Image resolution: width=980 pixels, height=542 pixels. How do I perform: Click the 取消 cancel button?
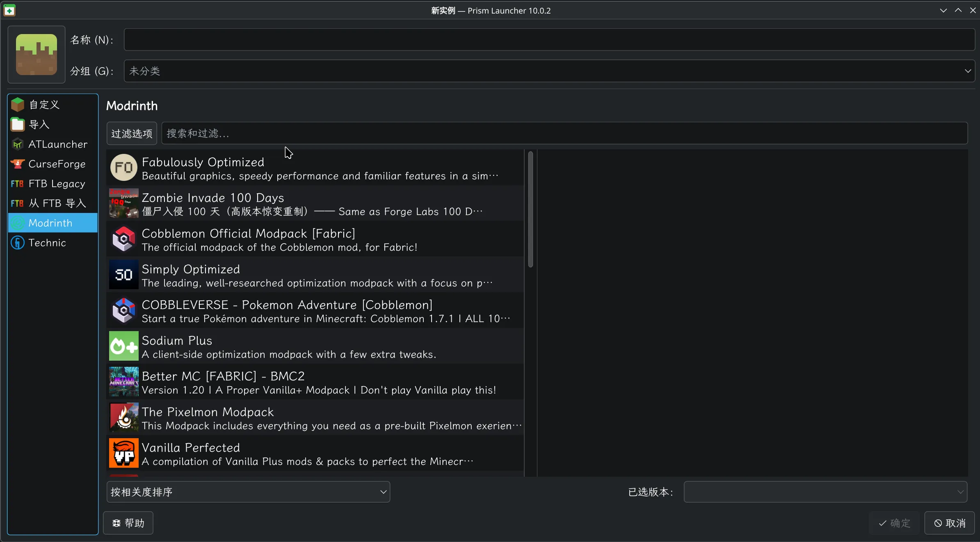(949, 523)
